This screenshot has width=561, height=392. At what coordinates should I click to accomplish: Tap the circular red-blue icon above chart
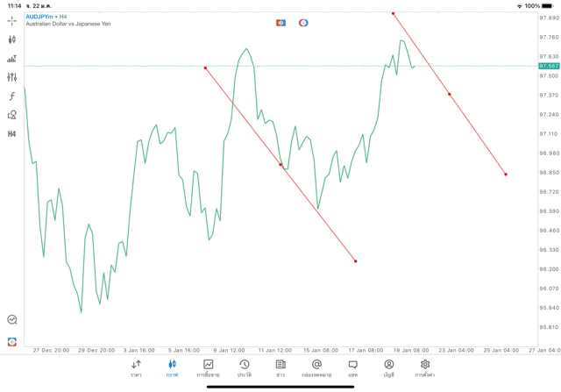pos(303,23)
